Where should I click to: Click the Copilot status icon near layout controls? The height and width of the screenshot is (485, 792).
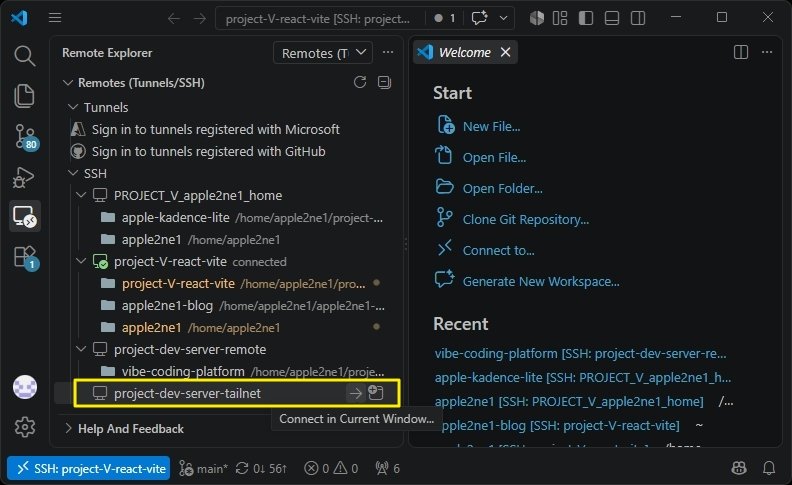point(537,18)
